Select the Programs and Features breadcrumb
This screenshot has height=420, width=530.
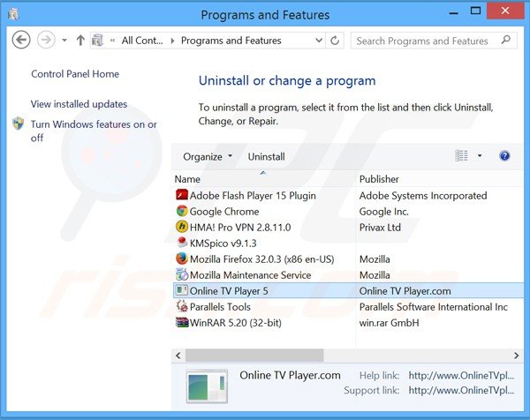[231, 41]
